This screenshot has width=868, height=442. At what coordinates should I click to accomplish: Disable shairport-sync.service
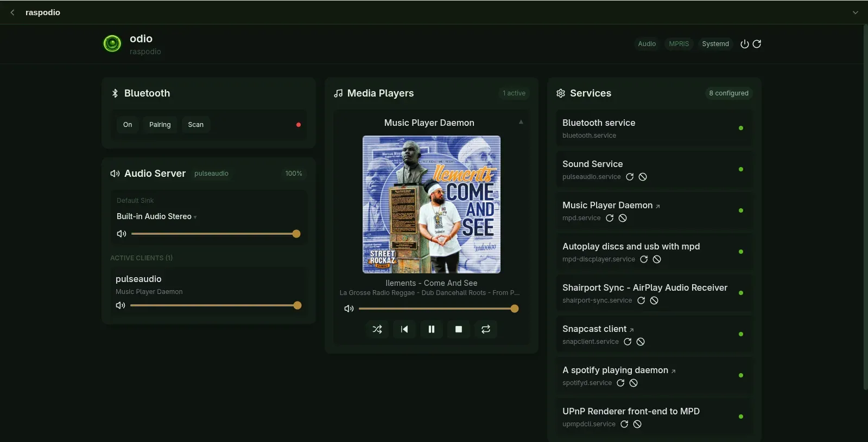coord(654,300)
